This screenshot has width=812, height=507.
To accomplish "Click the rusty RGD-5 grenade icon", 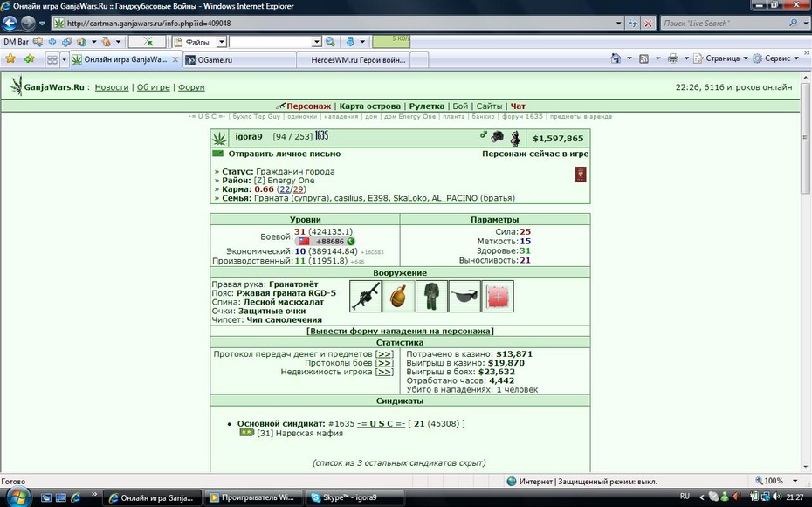I will point(398,296).
